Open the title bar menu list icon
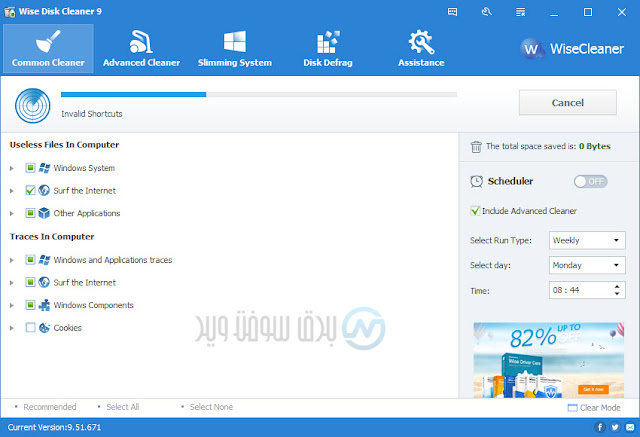This screenshot has width=640, height=437. click(x=520, y=12)
